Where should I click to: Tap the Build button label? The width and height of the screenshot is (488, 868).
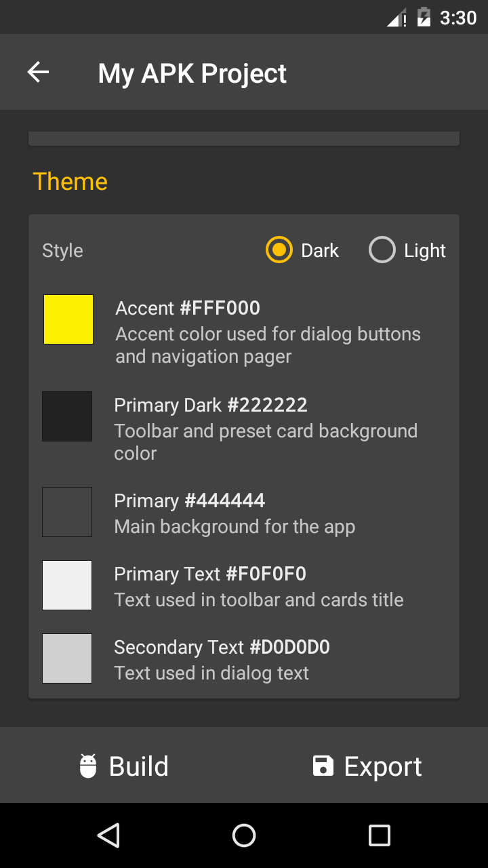(x=139, y=766)
